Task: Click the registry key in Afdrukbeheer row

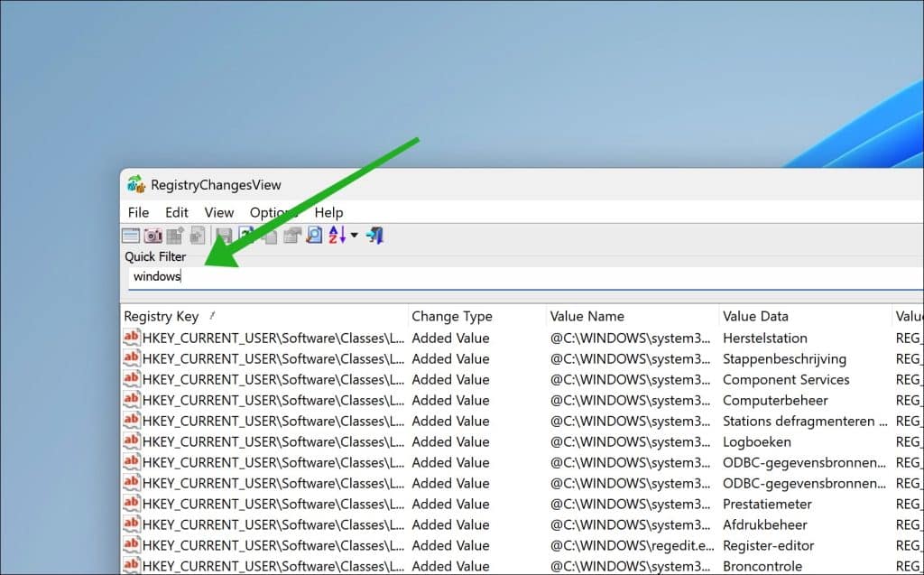Action: click(273, 524)
